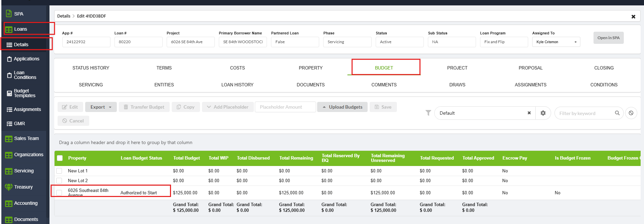
Task: Open Organizations grid icon
Action: pos(9,155)
